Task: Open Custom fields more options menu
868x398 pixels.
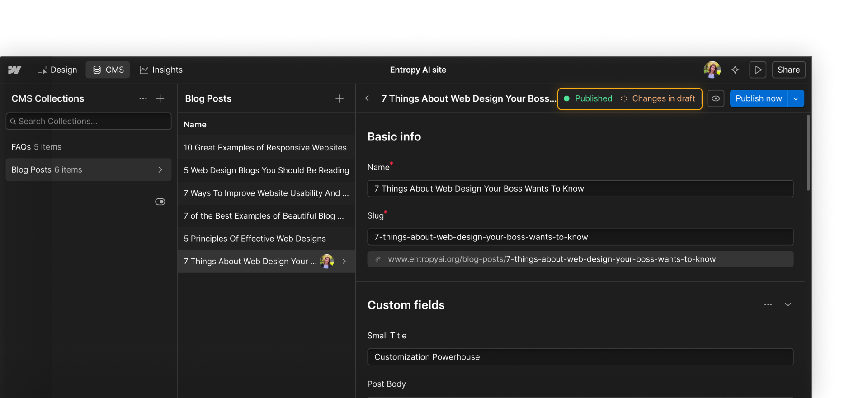Action: coord(768,304)
